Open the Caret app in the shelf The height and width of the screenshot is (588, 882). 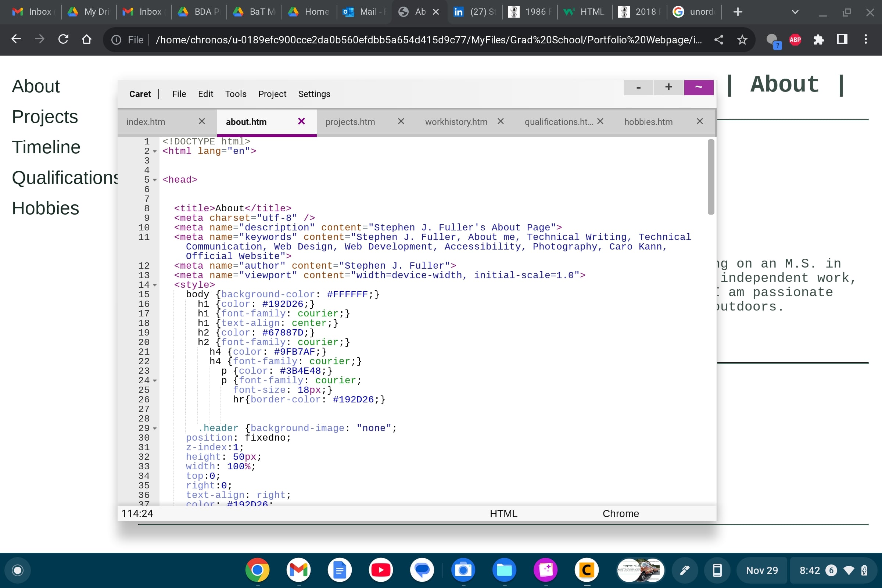[587, 570]
